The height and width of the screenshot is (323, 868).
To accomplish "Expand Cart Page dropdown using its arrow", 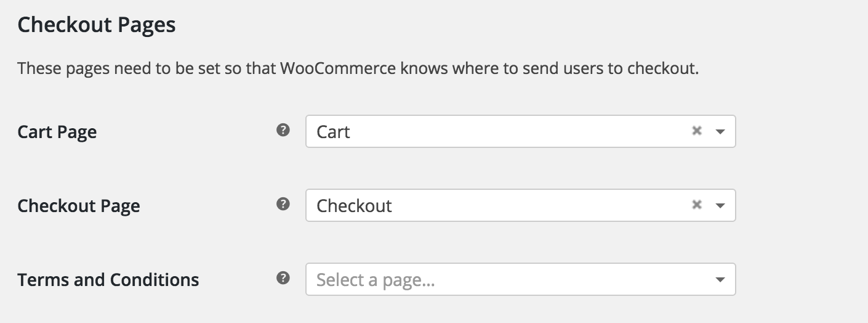I will (x=720, y=131).
